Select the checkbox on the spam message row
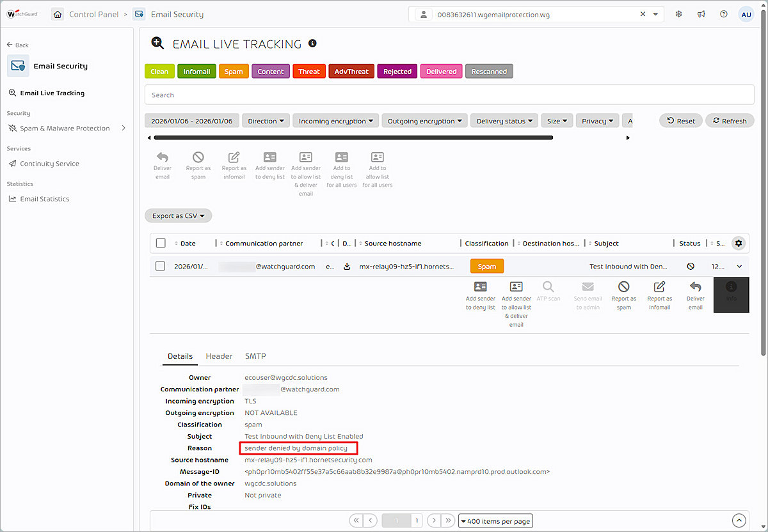Screen dimensions: 768x532 (x=160, y=266)
